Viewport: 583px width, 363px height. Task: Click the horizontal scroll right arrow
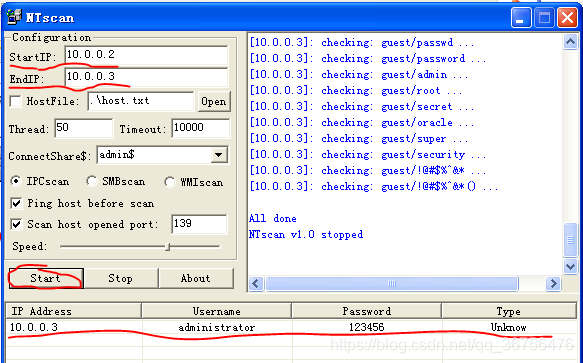[x=553, y=284]
